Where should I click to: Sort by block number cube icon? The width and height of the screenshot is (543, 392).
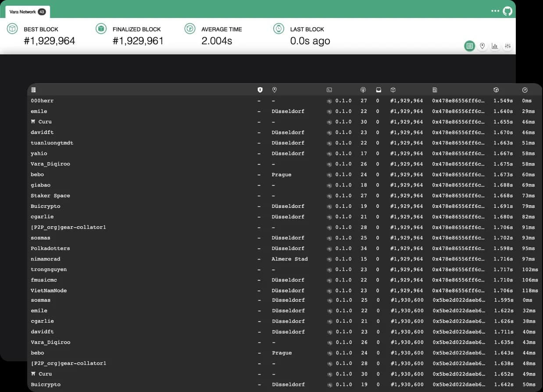[393, 90]
